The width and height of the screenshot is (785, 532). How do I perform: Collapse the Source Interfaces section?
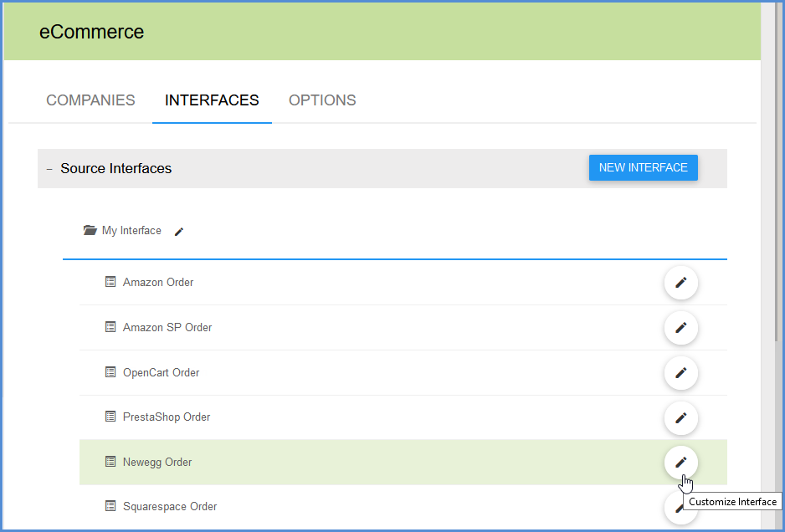[49, 169]
